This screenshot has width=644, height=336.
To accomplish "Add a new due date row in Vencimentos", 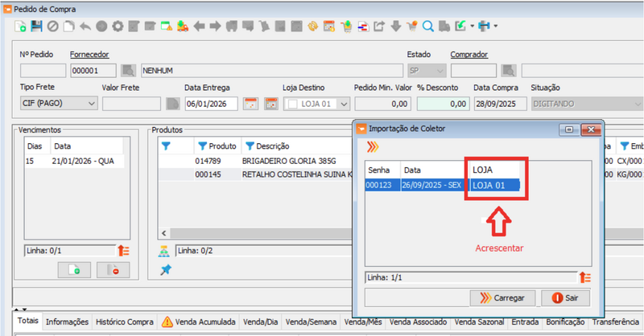I will click(73, 270).
